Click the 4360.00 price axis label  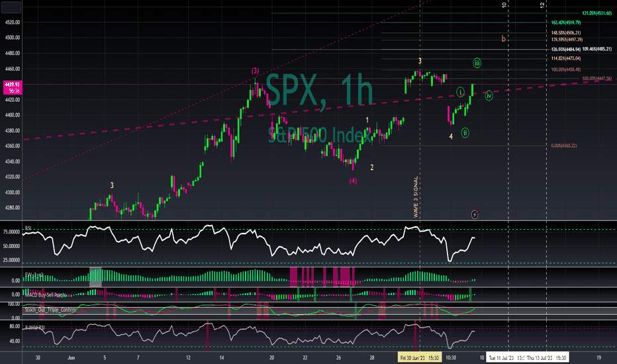(x=12, y=146)
